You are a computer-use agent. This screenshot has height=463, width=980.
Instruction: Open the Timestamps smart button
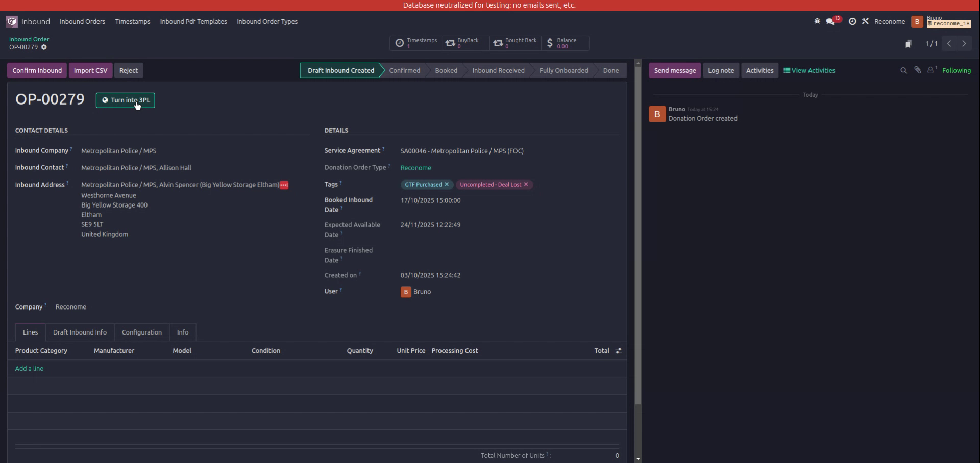(x=415, y=43)
